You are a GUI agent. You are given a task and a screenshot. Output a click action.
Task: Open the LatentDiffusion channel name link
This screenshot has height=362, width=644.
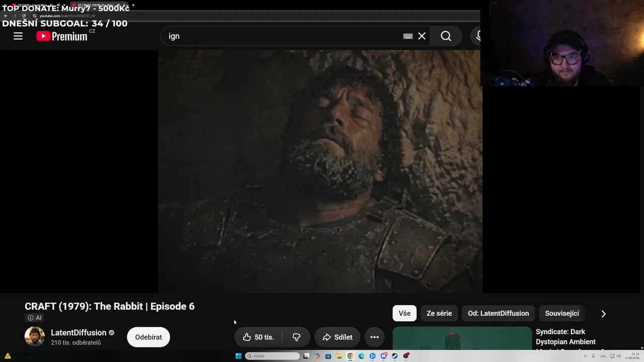(78, 333)
